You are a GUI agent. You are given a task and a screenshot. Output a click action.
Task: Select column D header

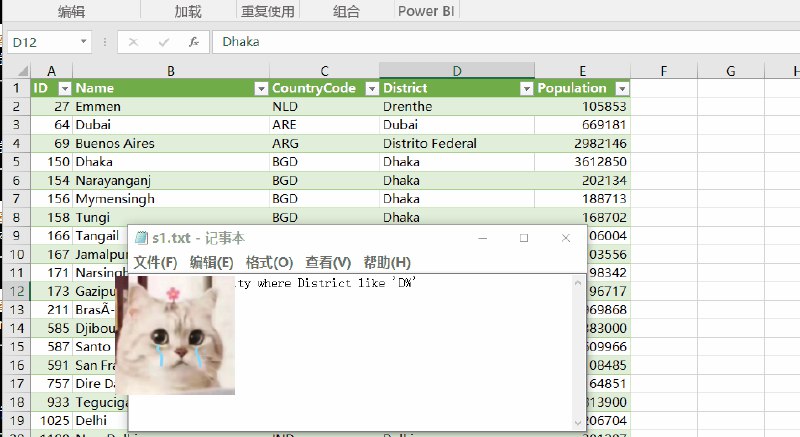[457, 71]
